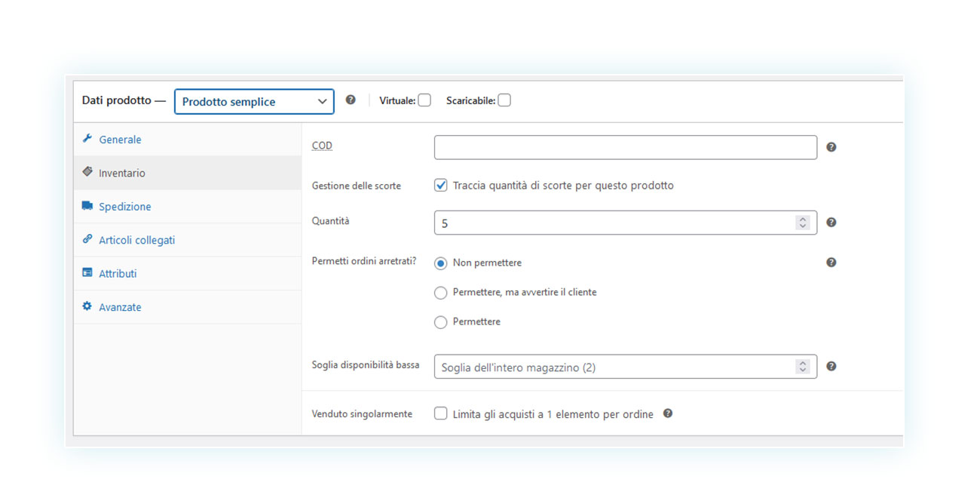
Task: Show help tooltip for the COD field
Action: point(831,147)
